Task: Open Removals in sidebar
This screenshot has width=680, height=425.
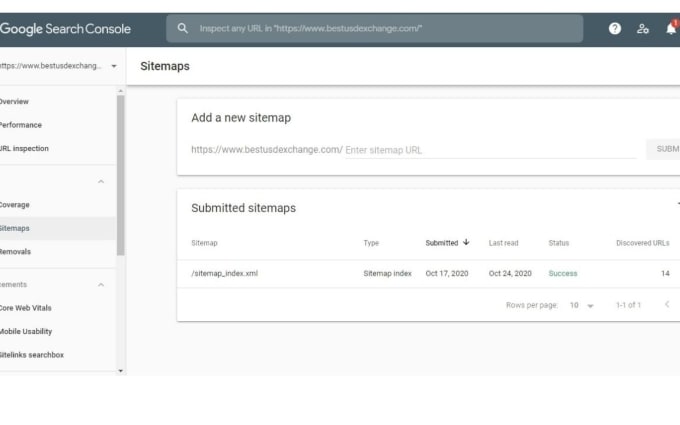Action: pyautogui.click(x=15, y=252)
